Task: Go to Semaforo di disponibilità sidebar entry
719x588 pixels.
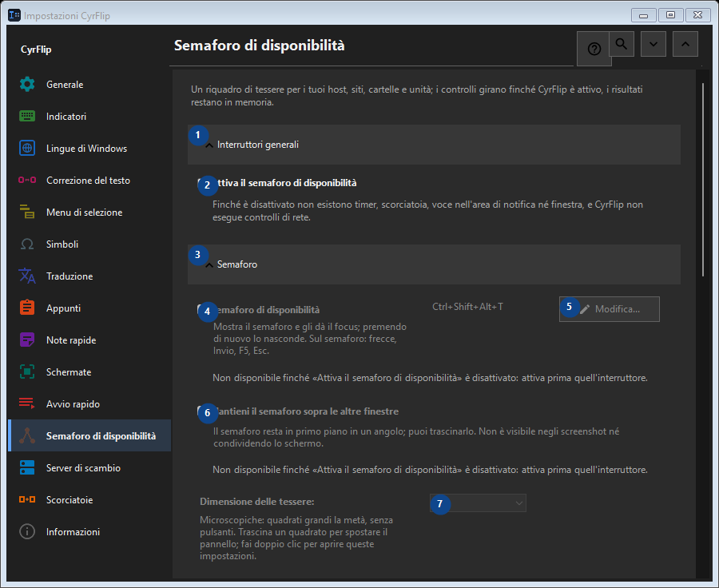Action: pyautogui.click(x=89, y=435)
